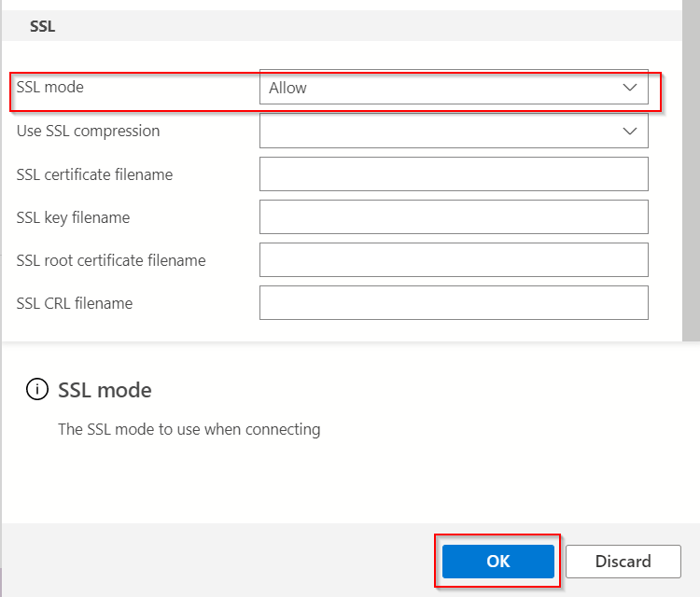Screen dimensions: 700x597
Task: Click the SSL CRL filename label
Action: click(x=75, y=303)
